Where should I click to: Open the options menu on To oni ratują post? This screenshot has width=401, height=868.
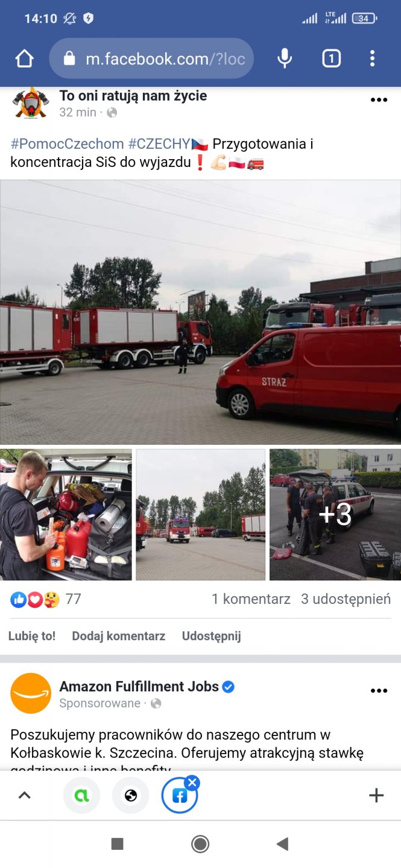pos(379,100)
